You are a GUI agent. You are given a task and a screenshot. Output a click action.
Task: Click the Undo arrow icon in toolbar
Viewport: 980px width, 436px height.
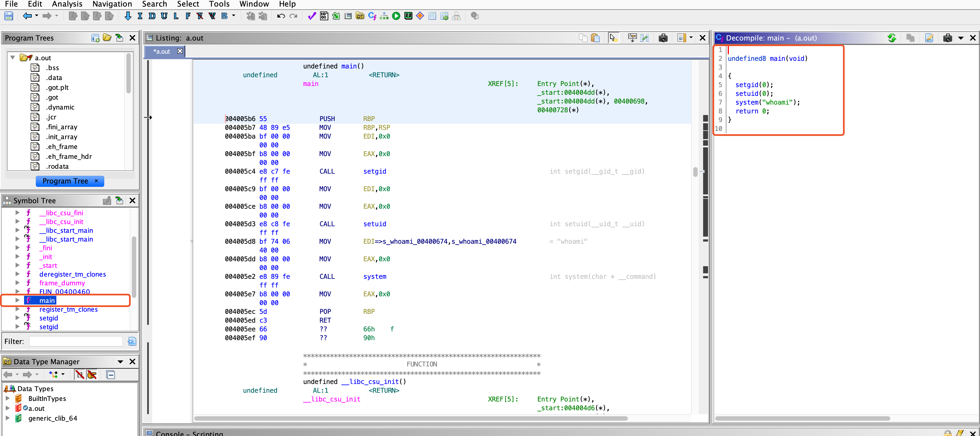pos(281,16)
